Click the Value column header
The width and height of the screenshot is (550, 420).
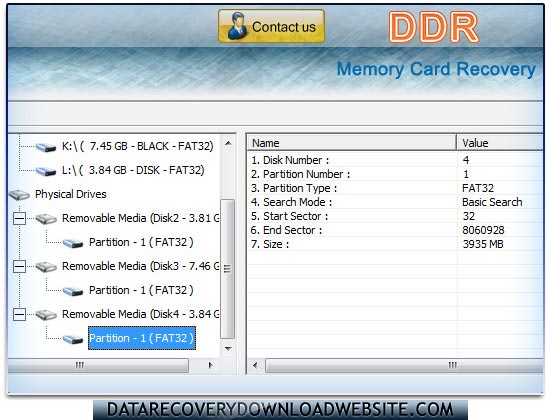pyautogui.click(x=500, y=143)
